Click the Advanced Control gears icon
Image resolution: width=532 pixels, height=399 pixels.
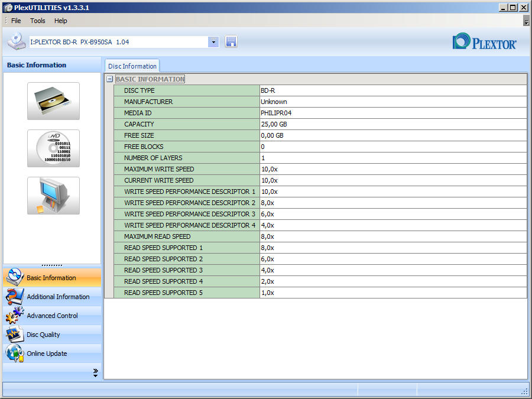[15, 316]
